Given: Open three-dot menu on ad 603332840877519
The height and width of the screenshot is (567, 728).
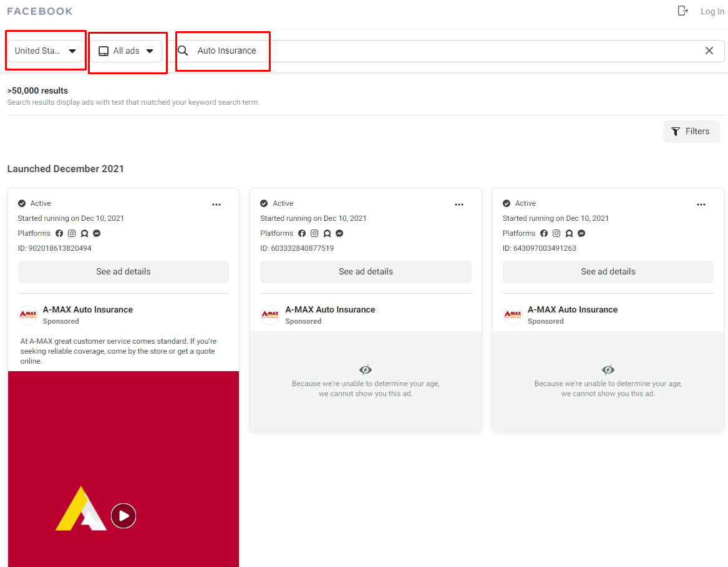Looking at the screenshot, I should 459,205.
